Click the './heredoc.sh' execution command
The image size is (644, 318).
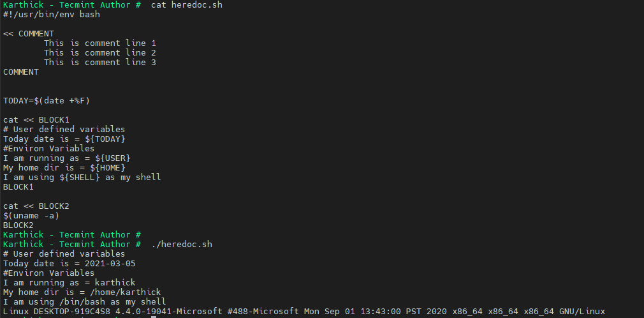coord(182,244)
